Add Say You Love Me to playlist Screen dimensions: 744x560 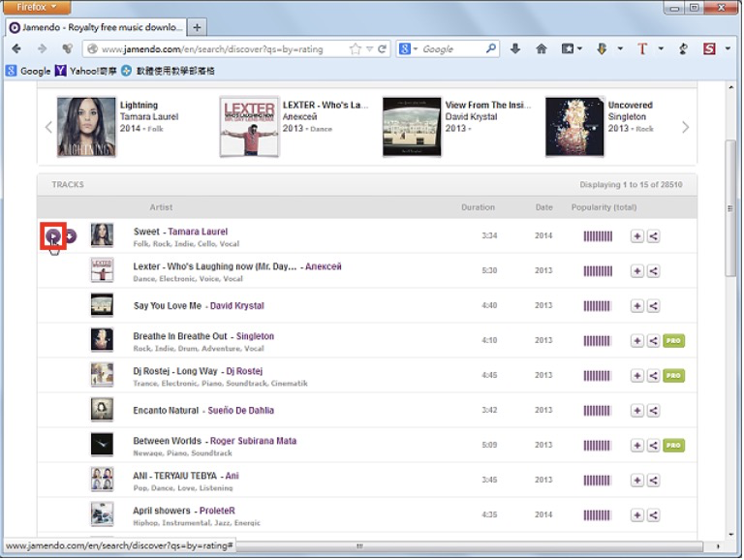point(637,305)
